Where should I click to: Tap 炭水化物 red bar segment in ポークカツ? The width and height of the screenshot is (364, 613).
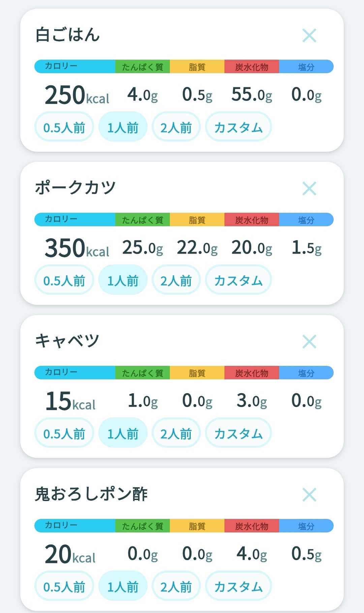coord(252,220)
